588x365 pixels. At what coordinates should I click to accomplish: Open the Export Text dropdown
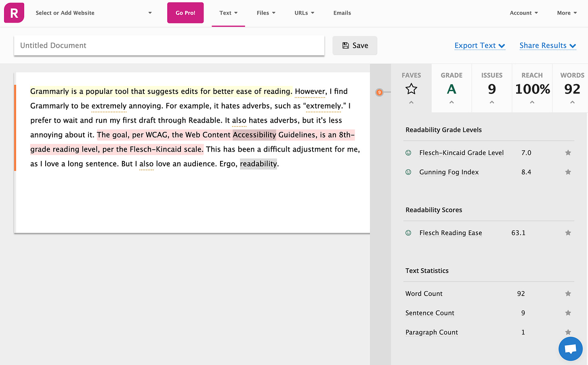click(x=480, y=46)
